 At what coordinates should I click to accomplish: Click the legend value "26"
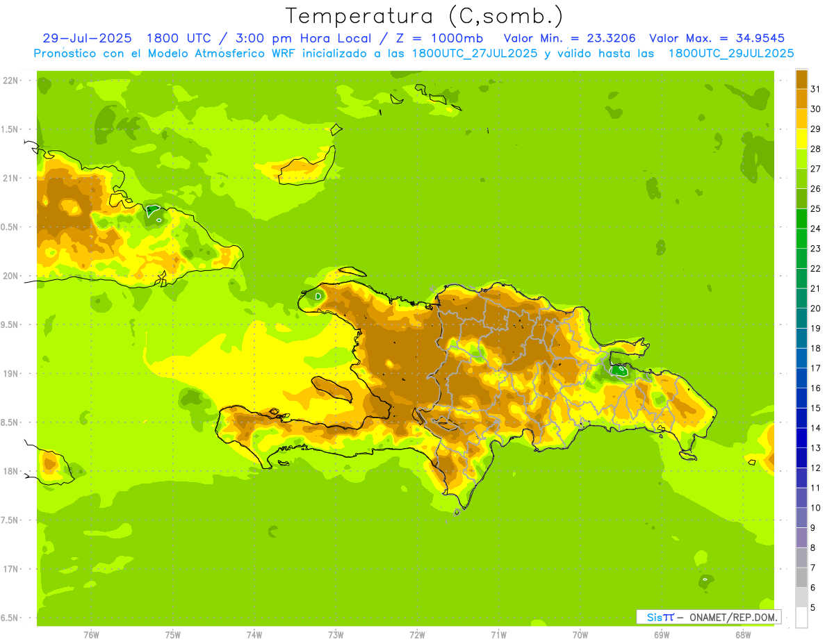(816, 188)
